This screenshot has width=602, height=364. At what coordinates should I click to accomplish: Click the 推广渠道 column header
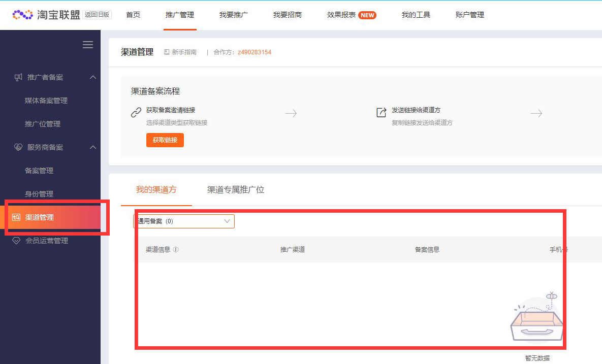point(293,250)
